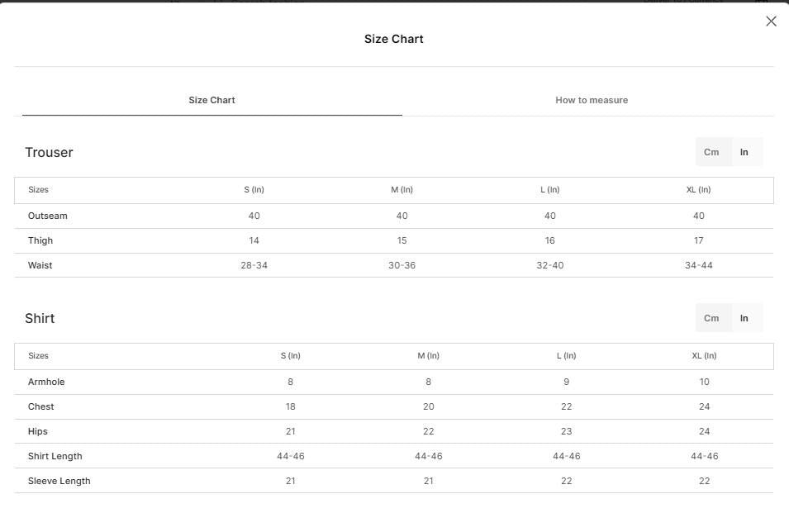Select the Trouser XL (In) column header

pyautogui.click(x=698, y=190)
